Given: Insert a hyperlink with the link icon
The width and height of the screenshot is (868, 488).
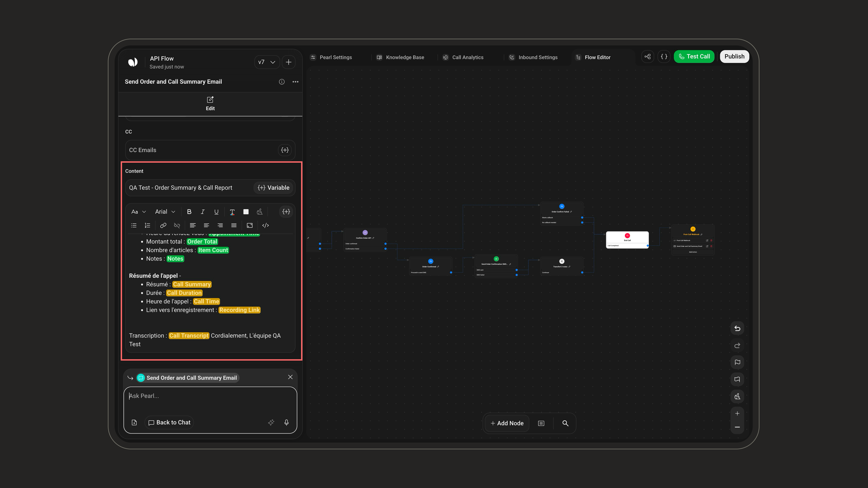Looking at the screenshot, I should [x=163, y=226].
